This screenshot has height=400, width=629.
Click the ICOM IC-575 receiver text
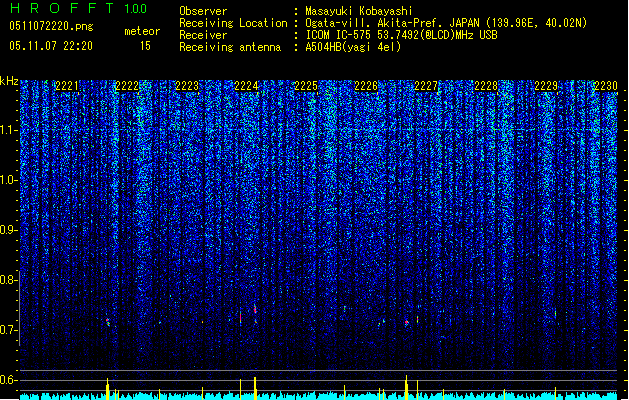point(401,35)
